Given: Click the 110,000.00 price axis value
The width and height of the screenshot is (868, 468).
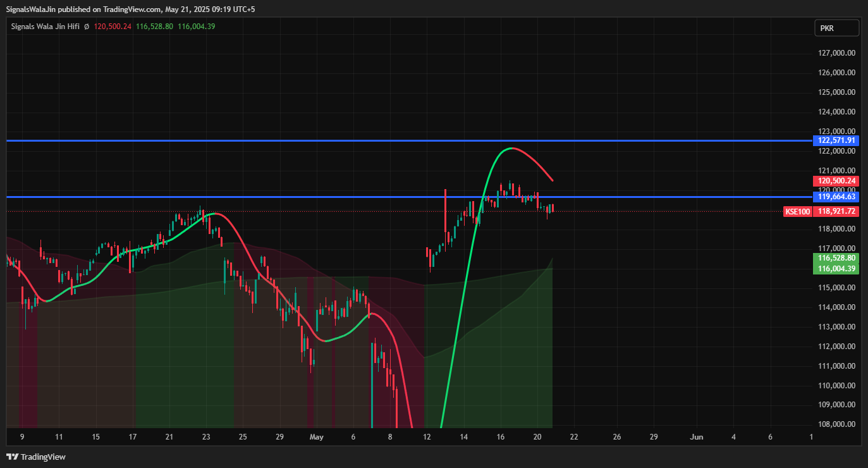Looking at the screenshot, I should coord(836,386).
